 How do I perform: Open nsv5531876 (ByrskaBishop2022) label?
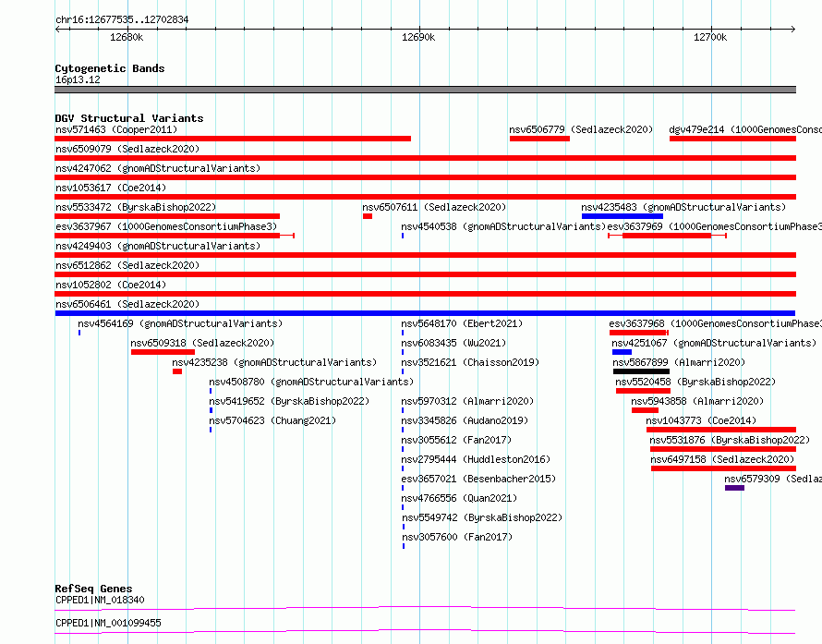730,440
